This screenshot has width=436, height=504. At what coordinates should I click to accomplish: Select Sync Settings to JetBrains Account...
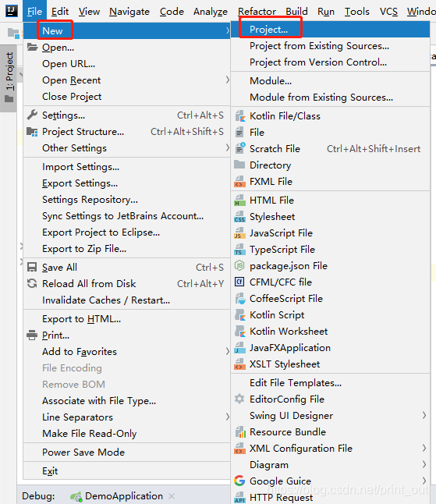[x=127, y=215]
